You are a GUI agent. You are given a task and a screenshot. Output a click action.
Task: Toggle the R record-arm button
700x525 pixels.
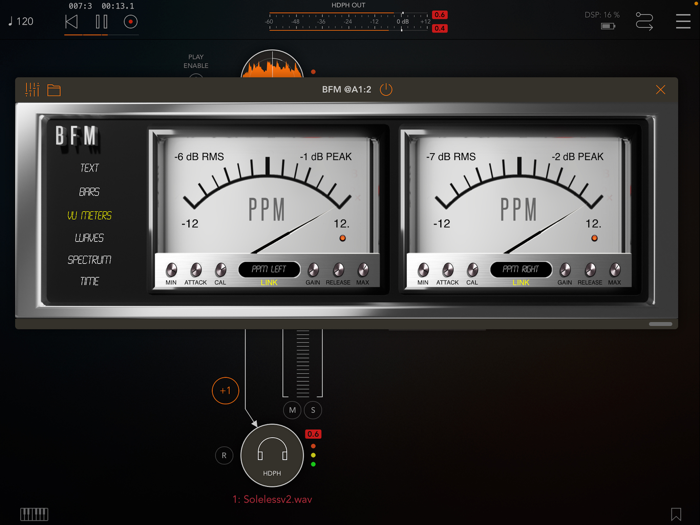coord(224,455)
